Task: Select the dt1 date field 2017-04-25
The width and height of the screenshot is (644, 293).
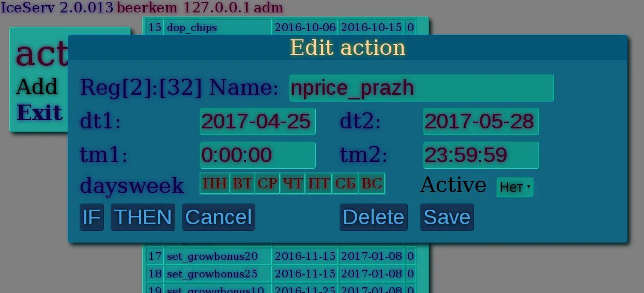Action: [x=257, y=122]
